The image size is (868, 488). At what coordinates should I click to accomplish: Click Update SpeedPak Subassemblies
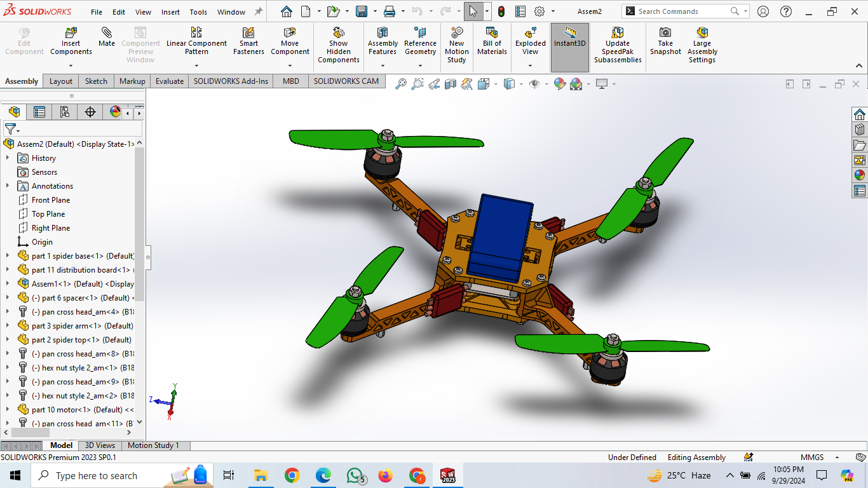(618, 44)
